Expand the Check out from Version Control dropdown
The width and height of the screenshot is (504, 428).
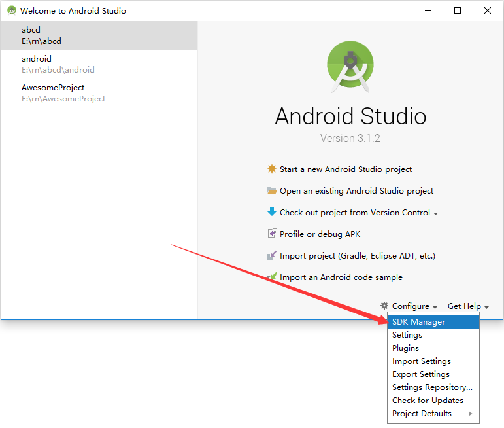[435, 213]
